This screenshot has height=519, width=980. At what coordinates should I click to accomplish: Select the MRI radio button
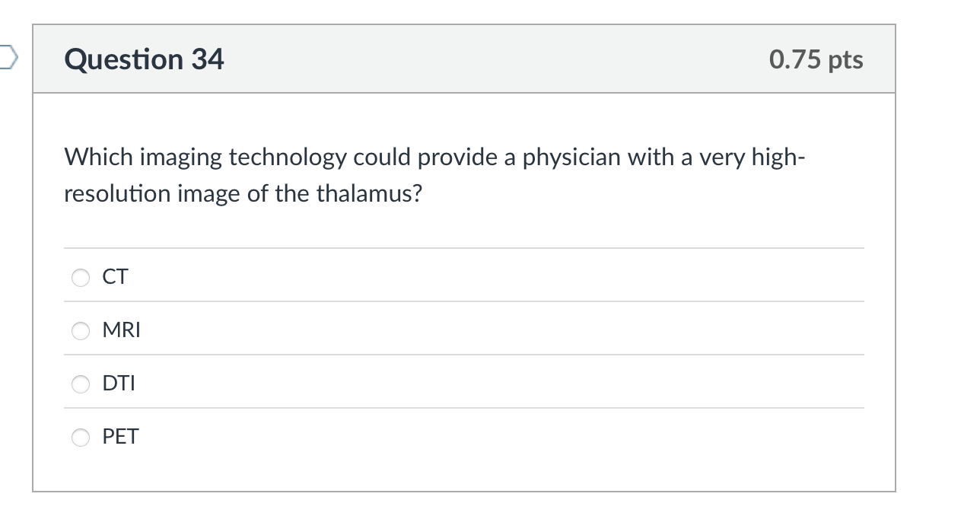point(81,330)
